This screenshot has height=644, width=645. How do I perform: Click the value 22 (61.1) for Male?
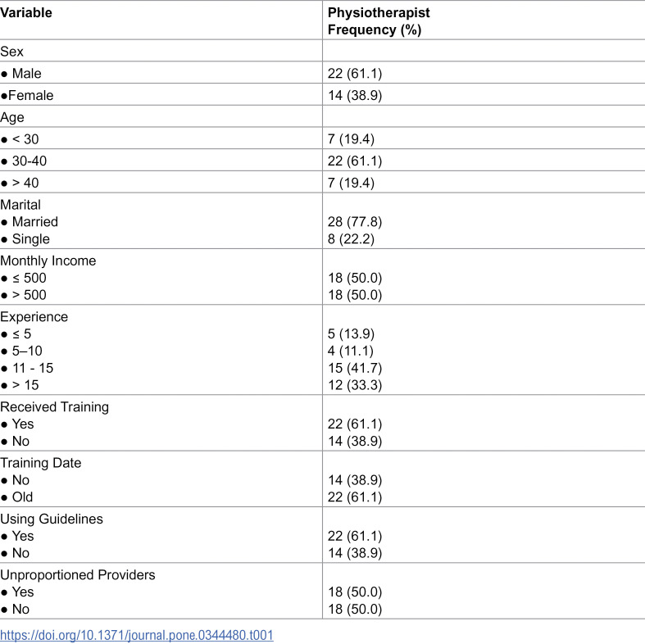click(355, 73)
